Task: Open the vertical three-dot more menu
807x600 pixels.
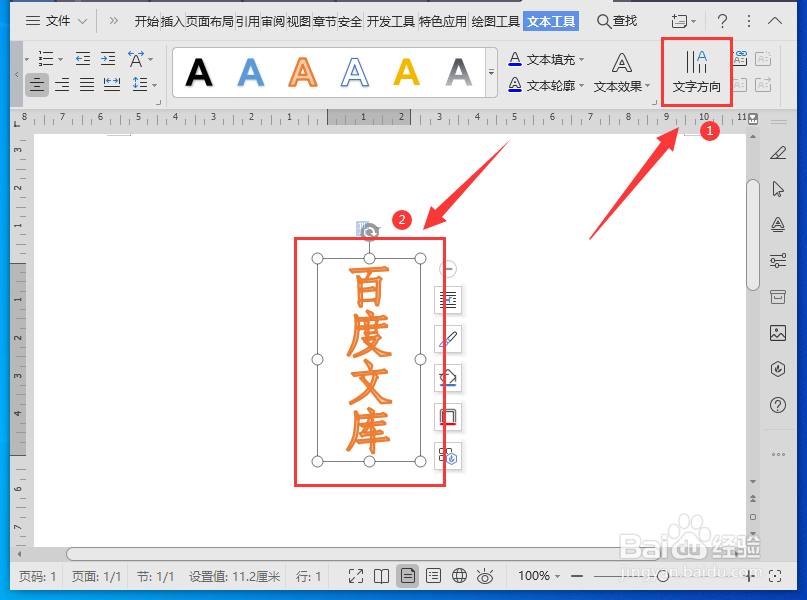Action: (748, 21)
